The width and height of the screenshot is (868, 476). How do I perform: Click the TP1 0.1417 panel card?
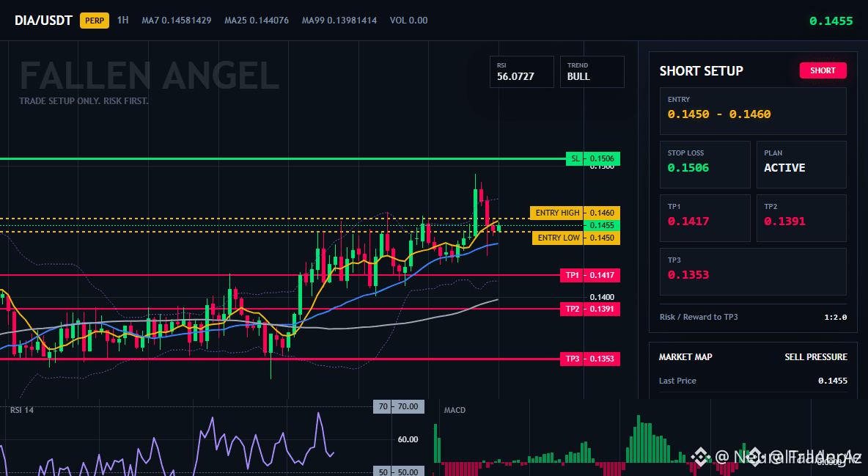coord(705,218)
